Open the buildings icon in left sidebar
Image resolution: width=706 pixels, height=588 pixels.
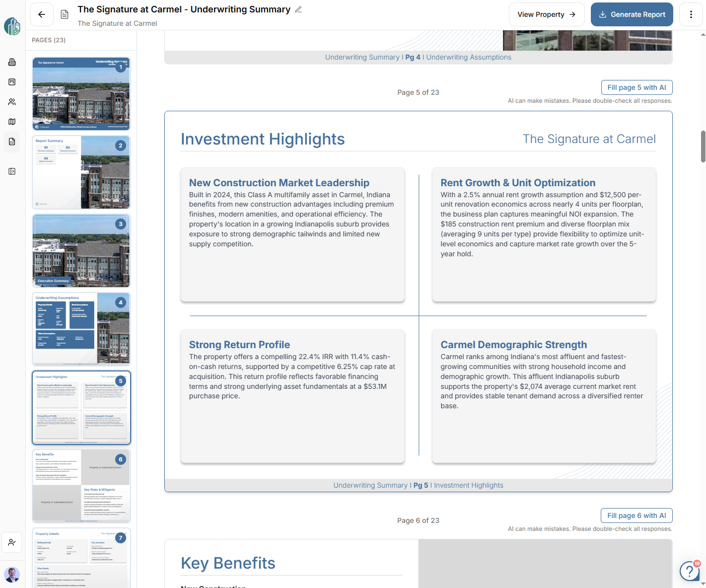point(12,62)
